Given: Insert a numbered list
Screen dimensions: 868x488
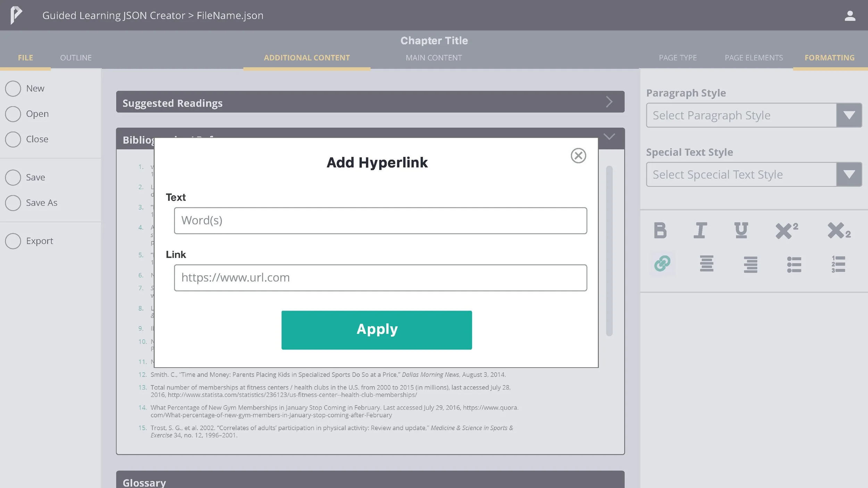Looking at the screenshot, I should (838, 264).
